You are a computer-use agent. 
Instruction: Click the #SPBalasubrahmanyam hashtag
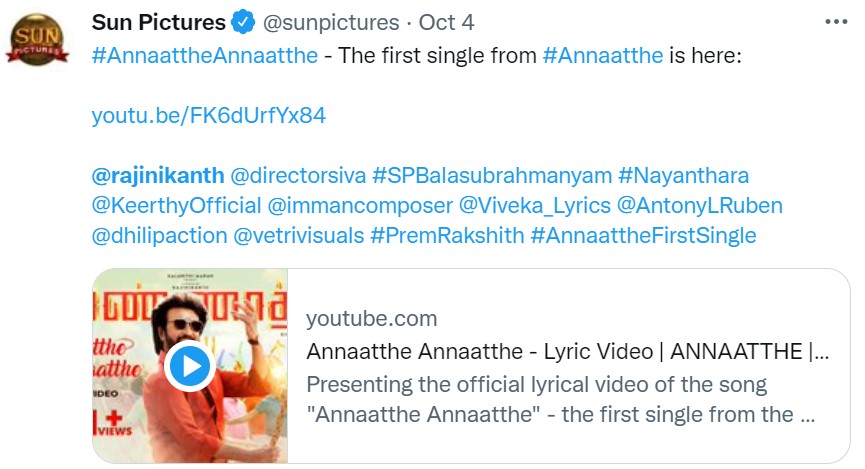pos(491,176)
